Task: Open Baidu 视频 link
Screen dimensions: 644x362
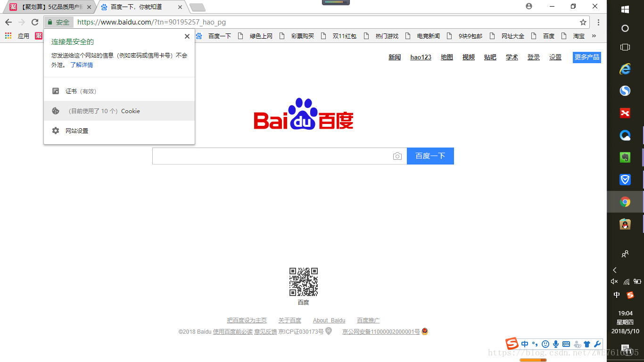Action: (x=469, y=57)
